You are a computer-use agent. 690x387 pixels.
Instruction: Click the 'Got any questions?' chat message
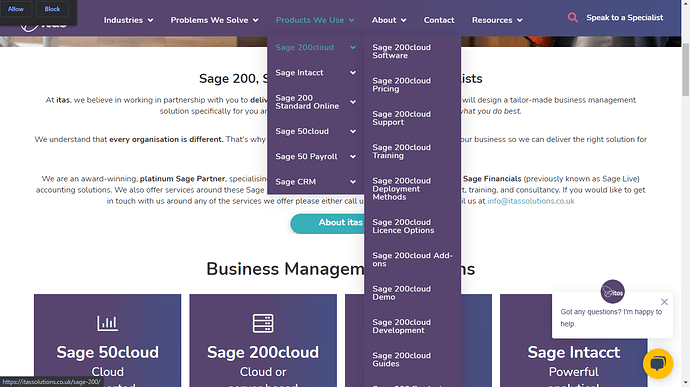611,318
